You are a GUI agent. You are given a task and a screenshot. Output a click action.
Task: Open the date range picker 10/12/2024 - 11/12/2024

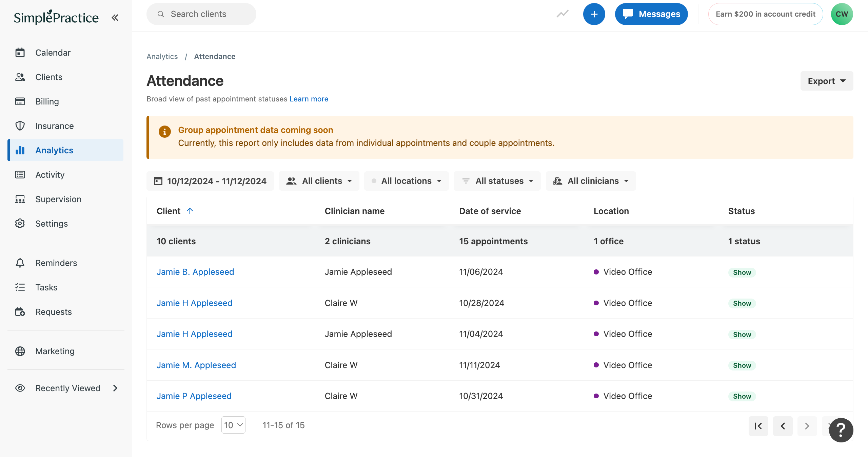[x=210, y=181]
